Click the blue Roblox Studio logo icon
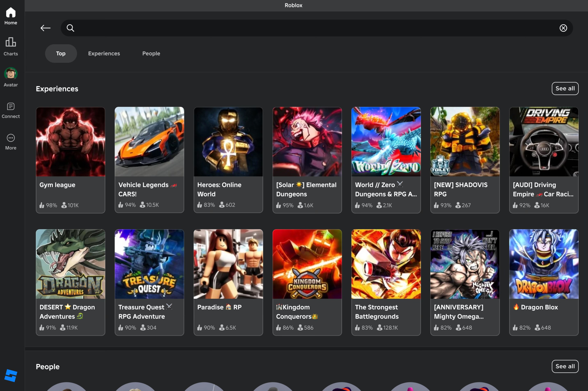This screenshot has height=391, width=588. [11, 375]
